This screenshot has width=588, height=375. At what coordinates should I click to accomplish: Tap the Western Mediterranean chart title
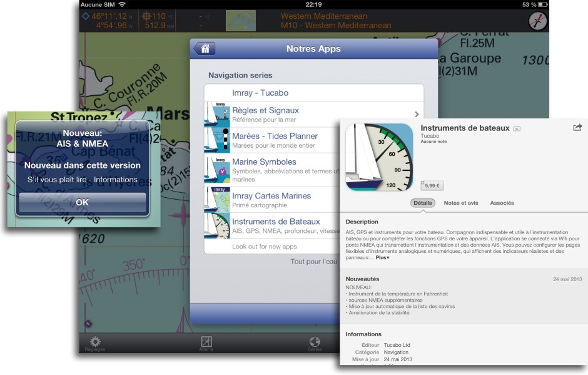coord(324,16)
